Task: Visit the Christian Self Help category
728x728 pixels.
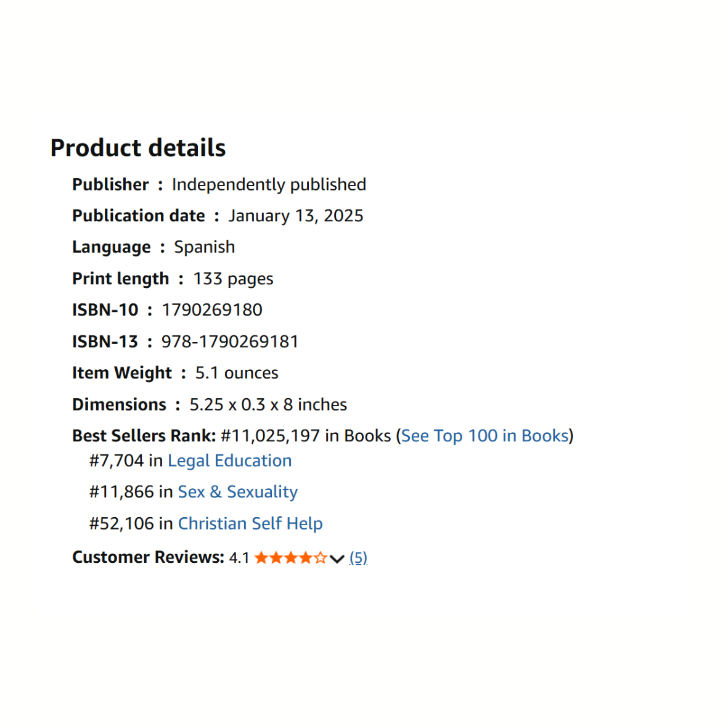Action: [250, 523]
